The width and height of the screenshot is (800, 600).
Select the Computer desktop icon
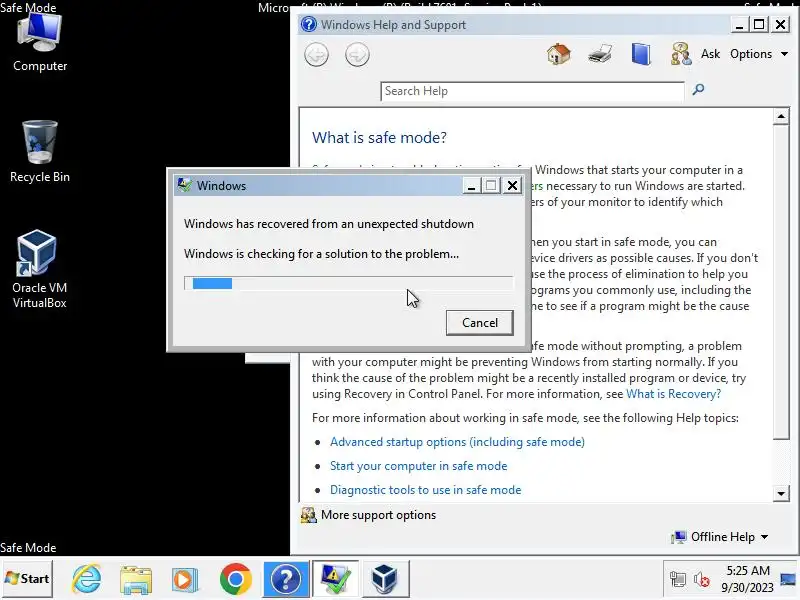[x=40, y=43]
